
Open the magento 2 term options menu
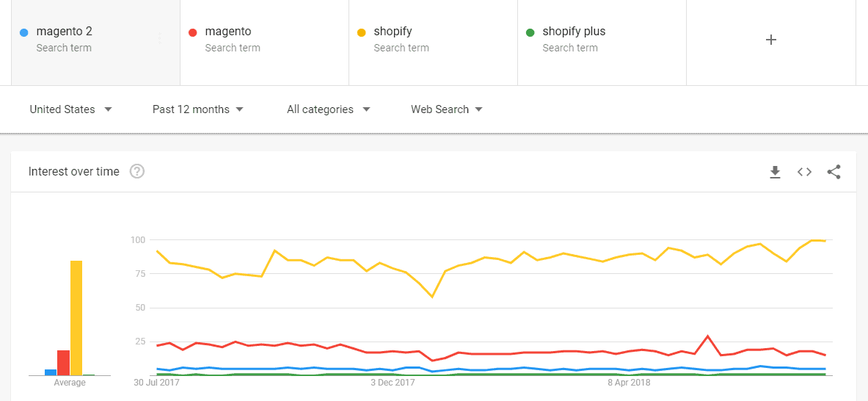pyautogui.click(x=159, y=39)
